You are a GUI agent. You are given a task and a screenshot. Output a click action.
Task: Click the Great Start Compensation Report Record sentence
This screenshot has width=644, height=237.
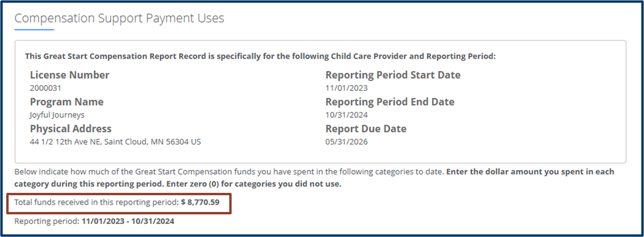(x=260, y=56)
